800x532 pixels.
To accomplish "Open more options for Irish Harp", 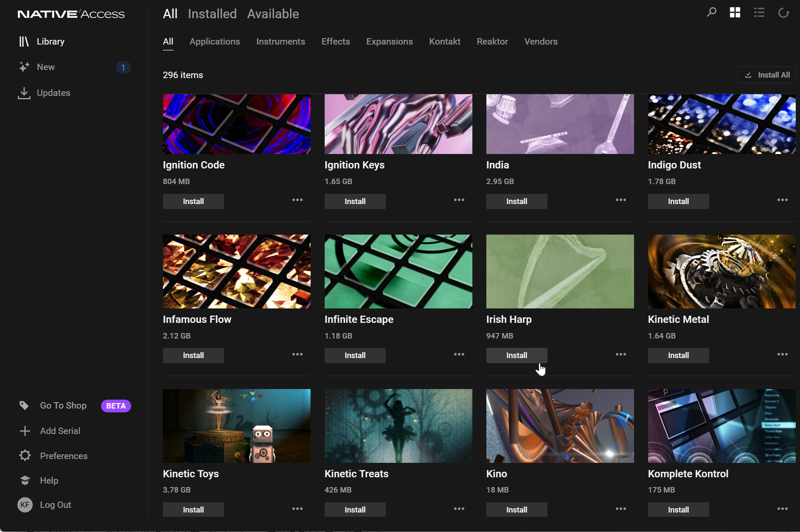I will tap(621, 354).
